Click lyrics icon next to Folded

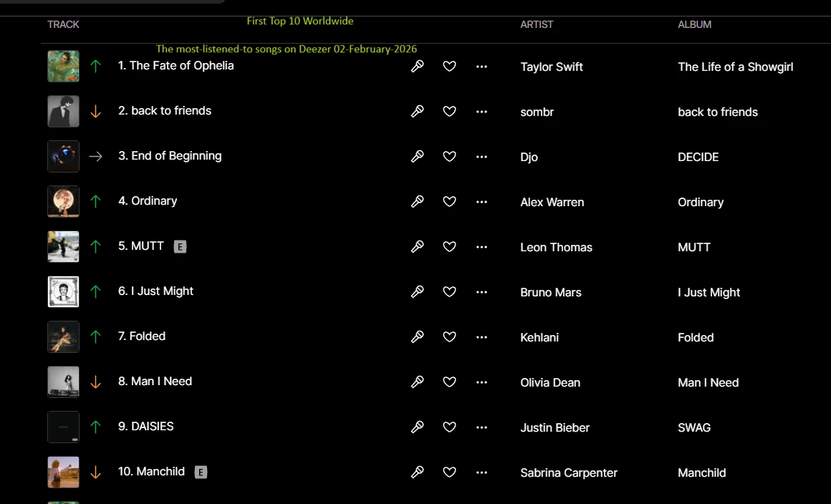click(x=418, y=337)
